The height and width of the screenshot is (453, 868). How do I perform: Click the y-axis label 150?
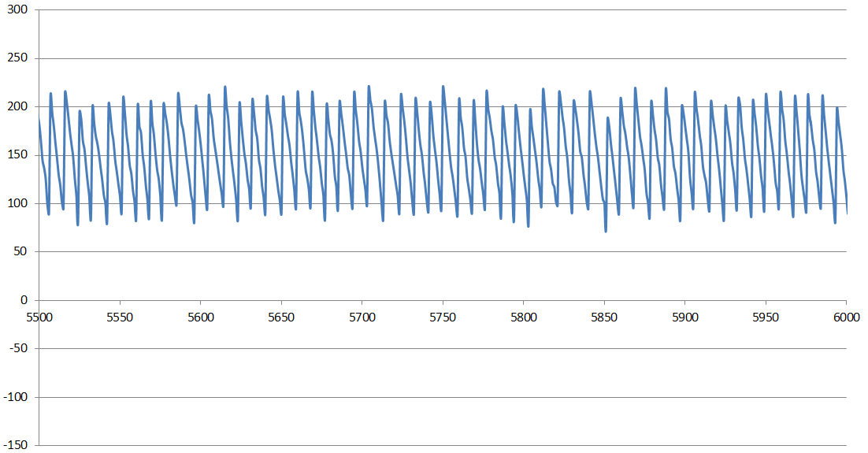click(x=17, y=154)
